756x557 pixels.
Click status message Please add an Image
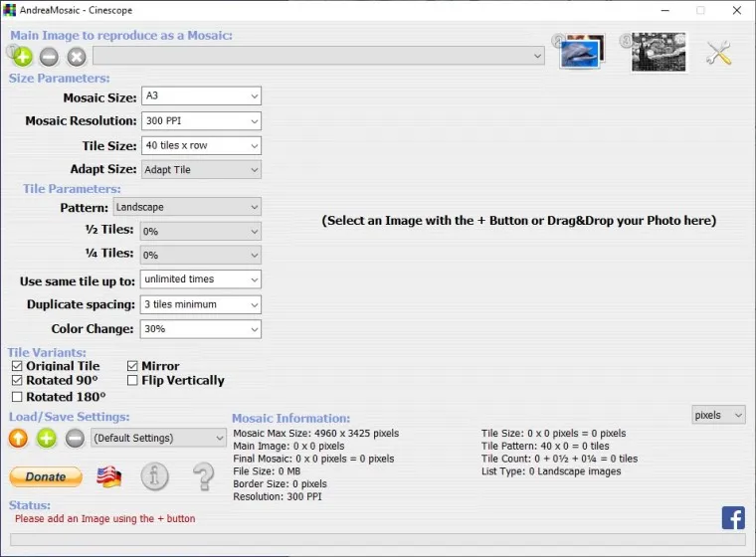pos(105,518)
